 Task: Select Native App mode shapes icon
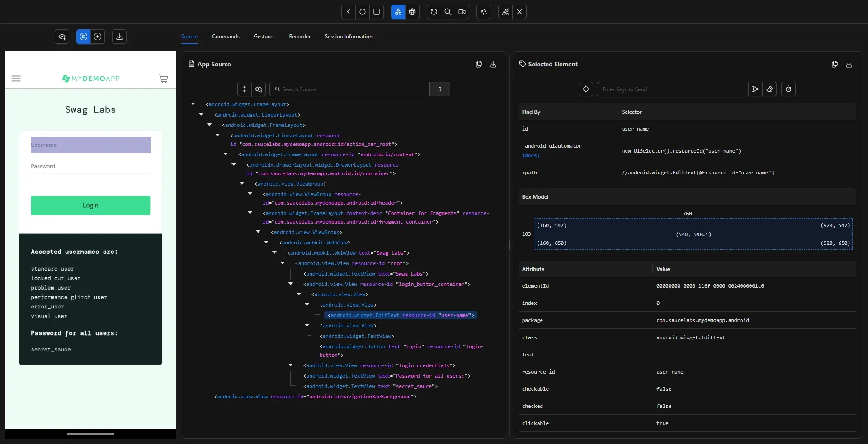pyautogui.click(x=398, y=12)
